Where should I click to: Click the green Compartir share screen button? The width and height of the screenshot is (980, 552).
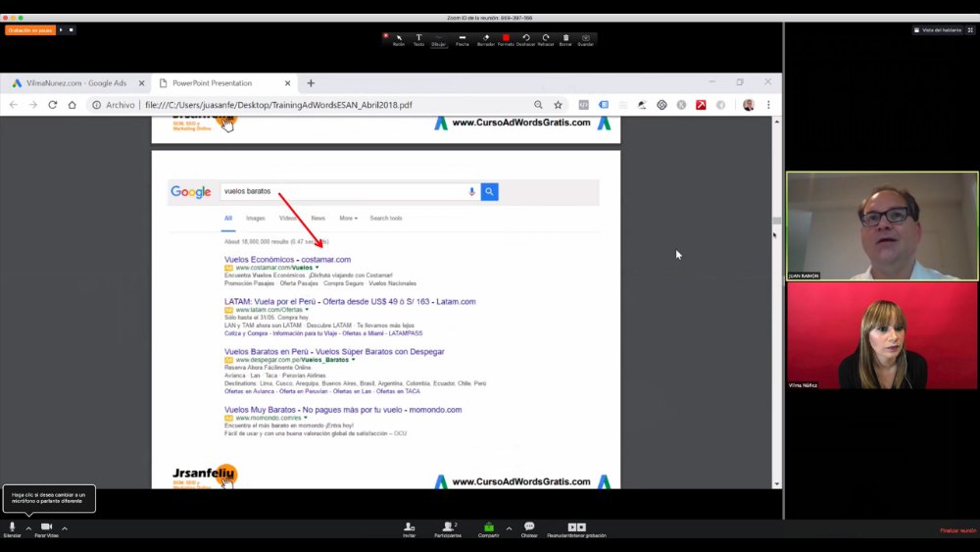pos(489,529)
